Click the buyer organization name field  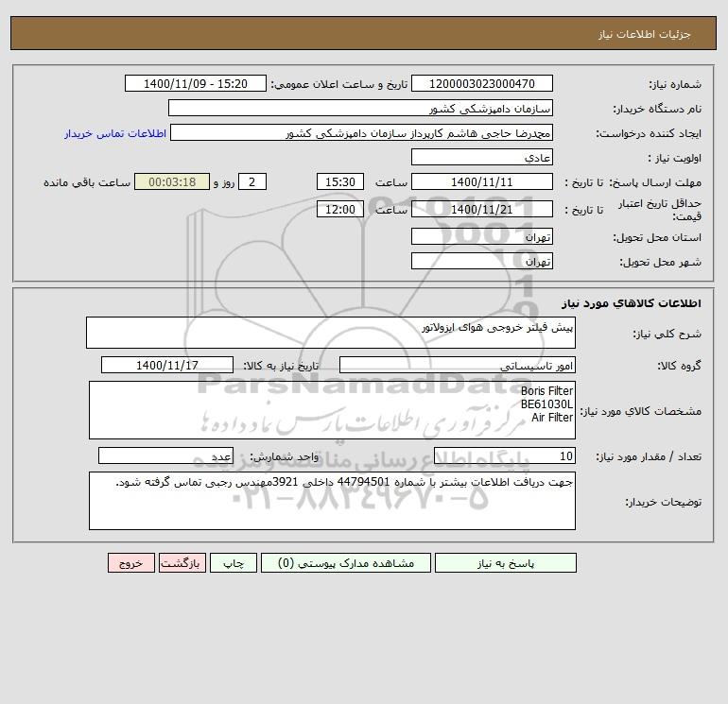tap(360, 108)
